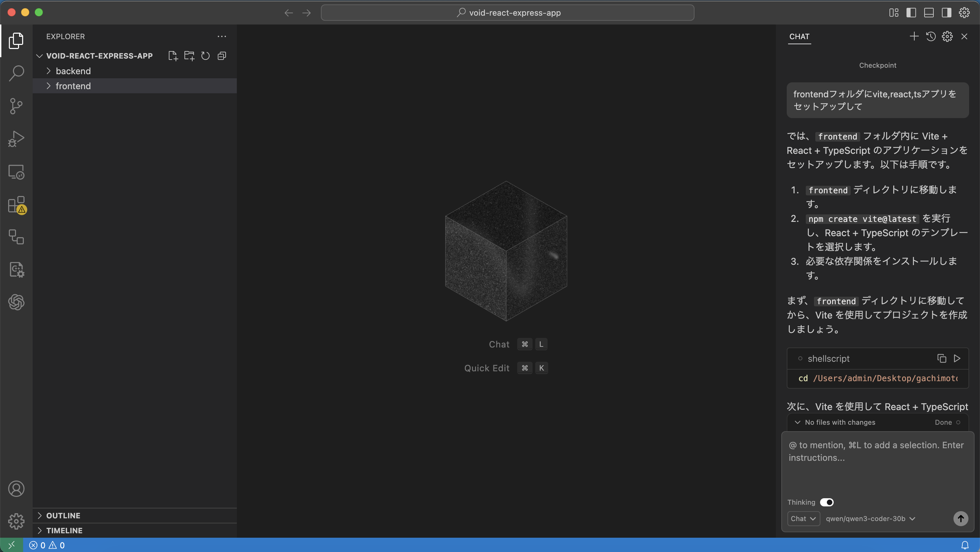Click the New File icon in Explorer
This screenshot has height=552, width=980.
click(x=173, y=56)
